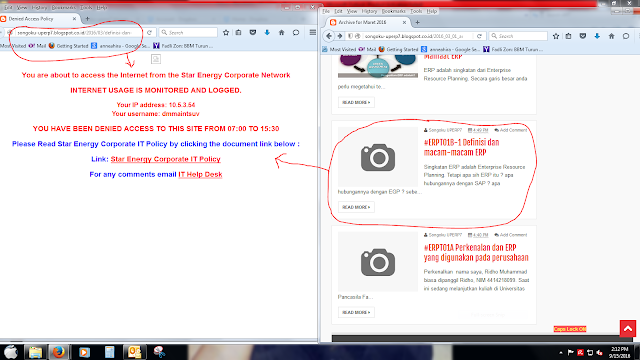Open a new tab in left window
This screenshot has width=640, height=360.
[x=87, y=19]
